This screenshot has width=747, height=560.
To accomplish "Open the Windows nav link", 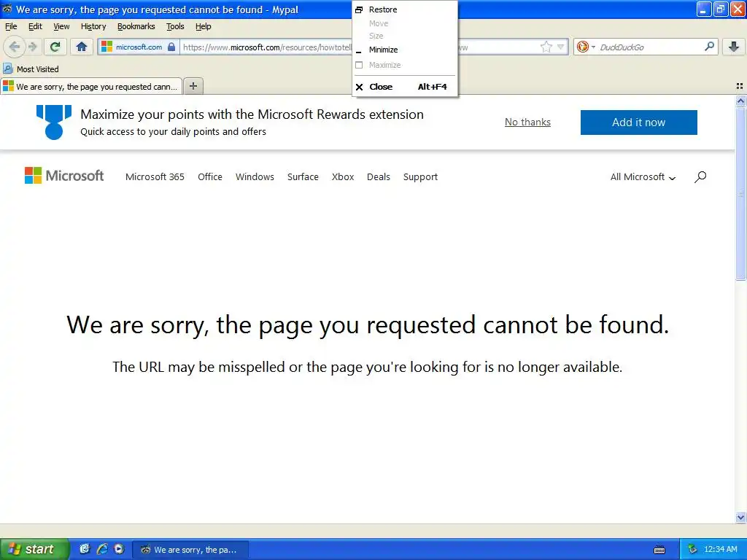I will click(255, 176).
